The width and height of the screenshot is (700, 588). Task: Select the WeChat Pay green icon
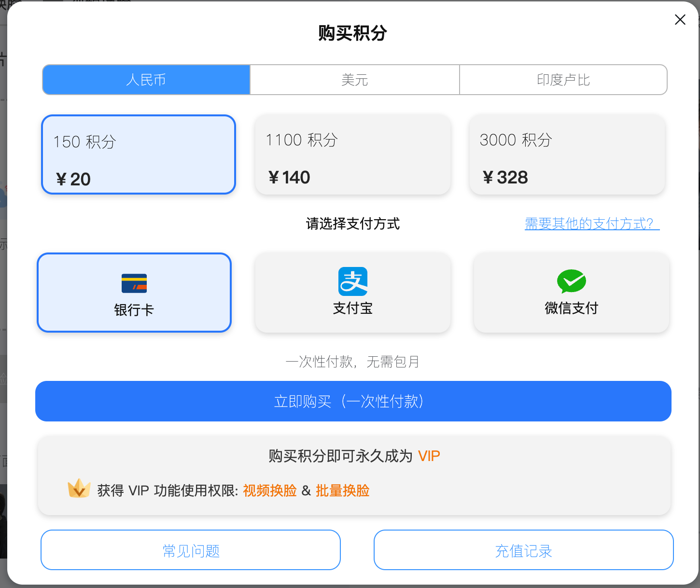(x=572, y=281)
